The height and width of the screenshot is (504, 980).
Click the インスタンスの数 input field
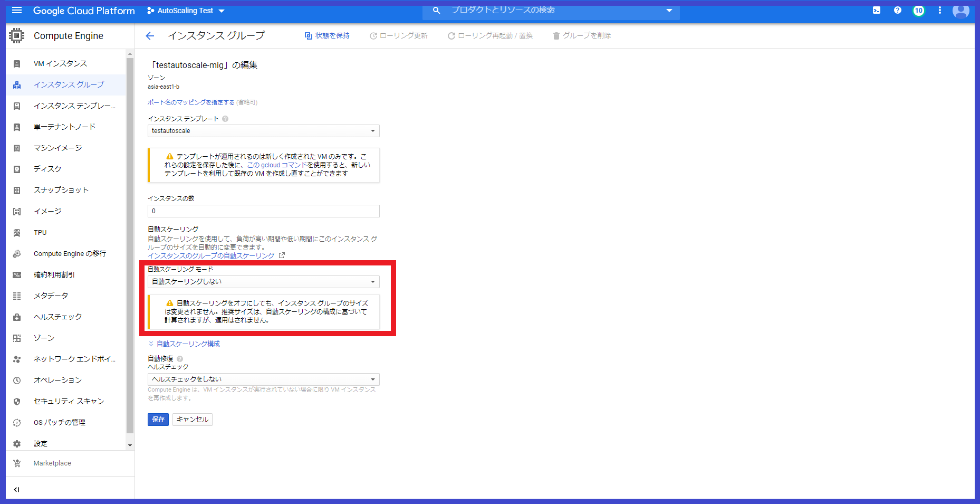pos(264,211)
